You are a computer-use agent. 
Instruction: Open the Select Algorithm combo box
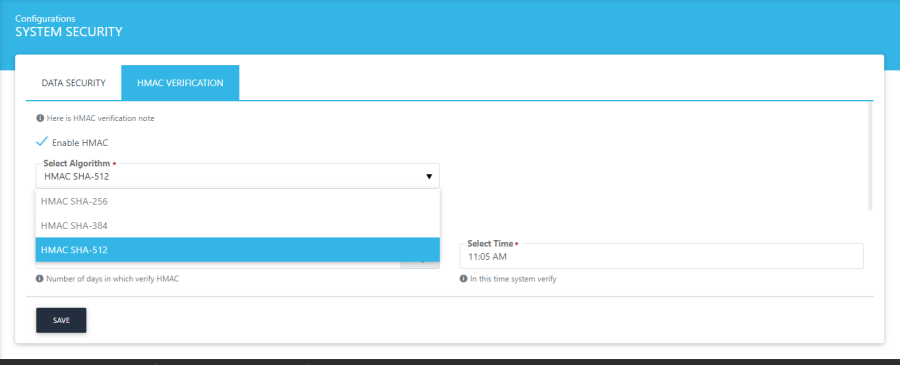point(238,176)
